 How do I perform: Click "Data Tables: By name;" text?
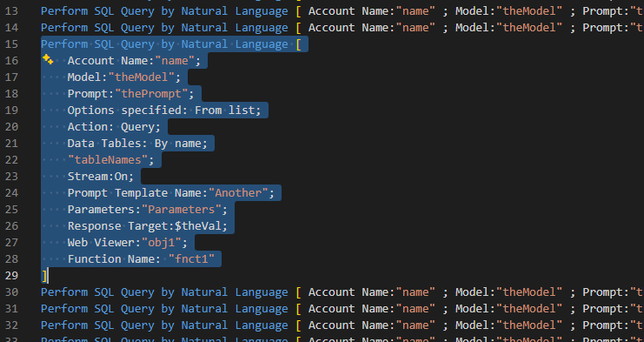[137, 143]
